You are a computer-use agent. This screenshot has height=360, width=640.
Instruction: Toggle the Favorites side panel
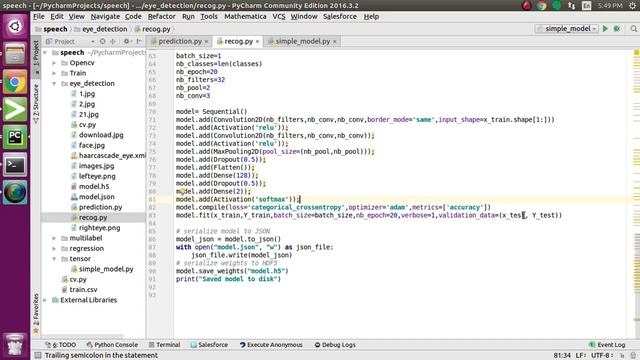[x=36, y=313]
